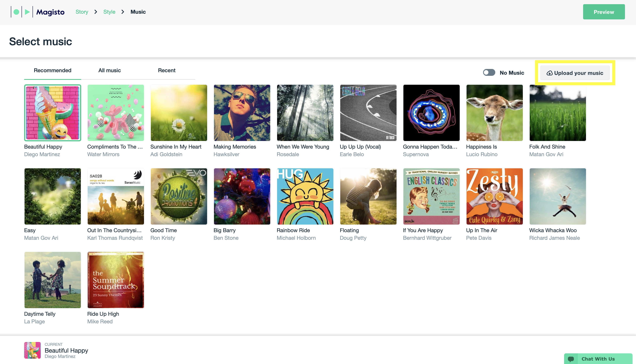Open the Recent tab

[167, 70]
